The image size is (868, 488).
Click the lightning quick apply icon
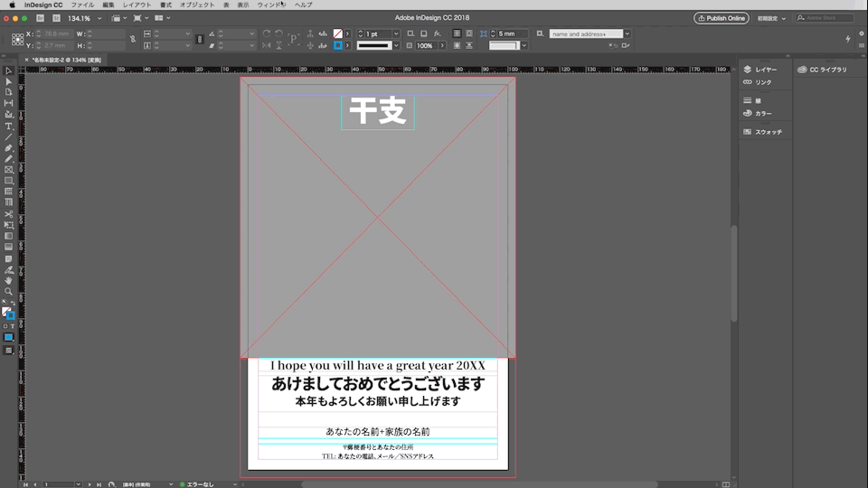tap(847, 39)
